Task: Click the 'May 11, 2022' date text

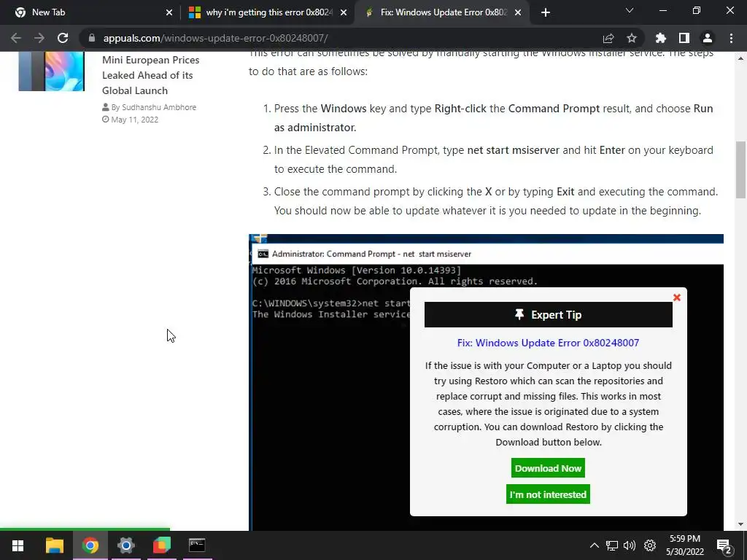Action: click(134, 120)
